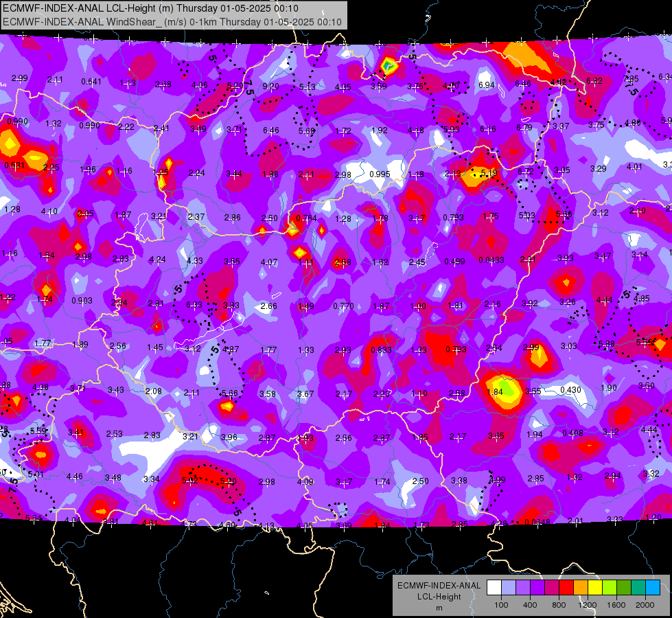Click the wind shear value 0.641
This screenshot has height=618, width=672.
[91, 82]
